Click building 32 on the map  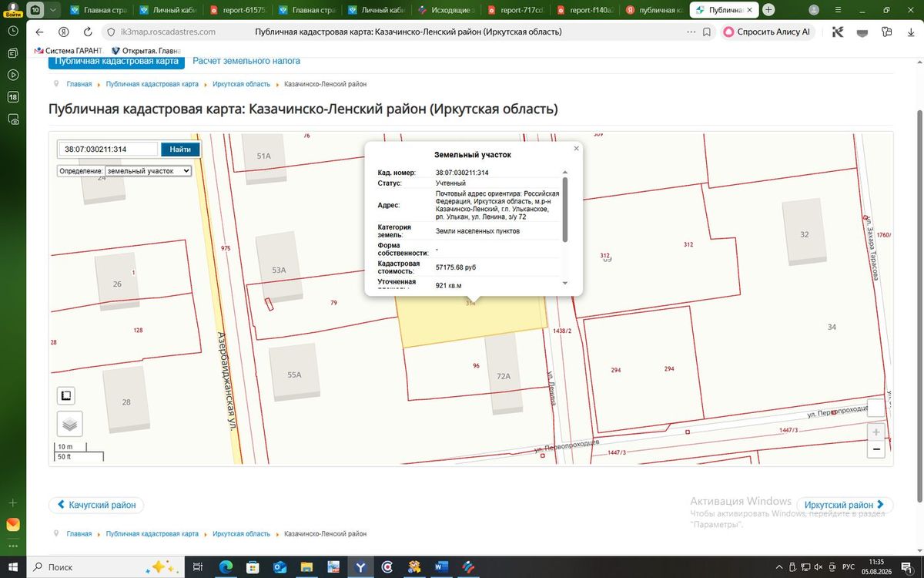(x=805, y=234)
